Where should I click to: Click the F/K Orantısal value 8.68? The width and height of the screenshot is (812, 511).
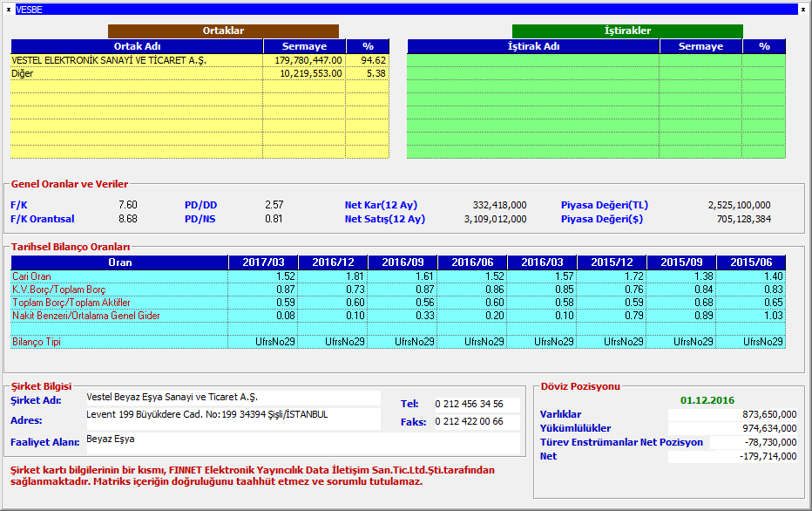click(x=128, y=219)
